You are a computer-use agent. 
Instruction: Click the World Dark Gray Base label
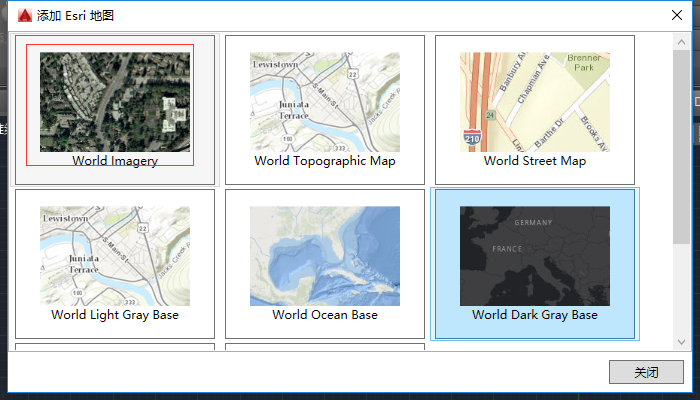point(535,315)
